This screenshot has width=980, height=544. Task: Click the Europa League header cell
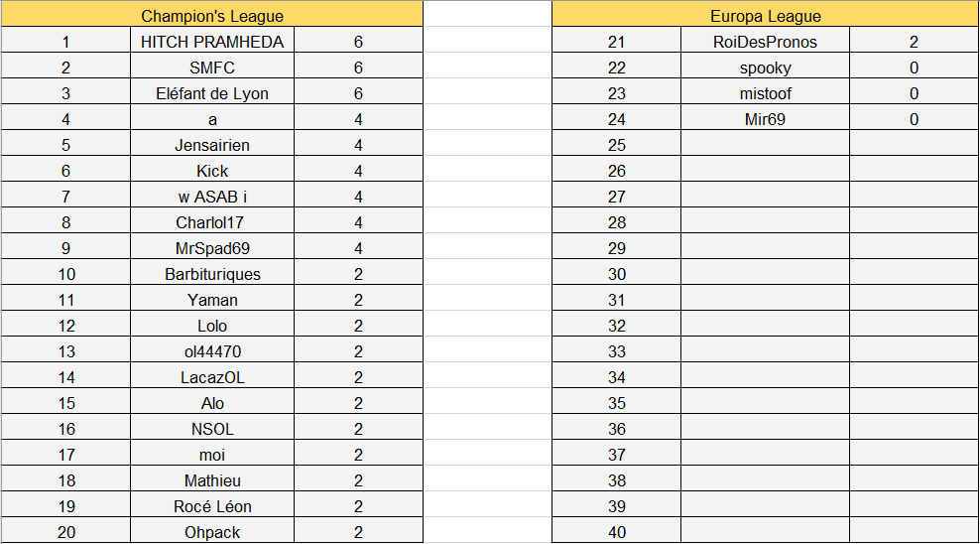(x=765, y=16)
